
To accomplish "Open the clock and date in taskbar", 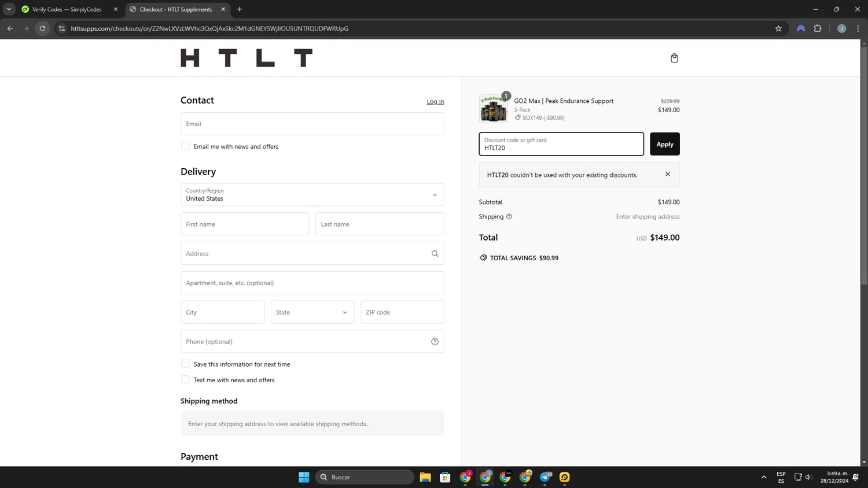I will (834, 477).
